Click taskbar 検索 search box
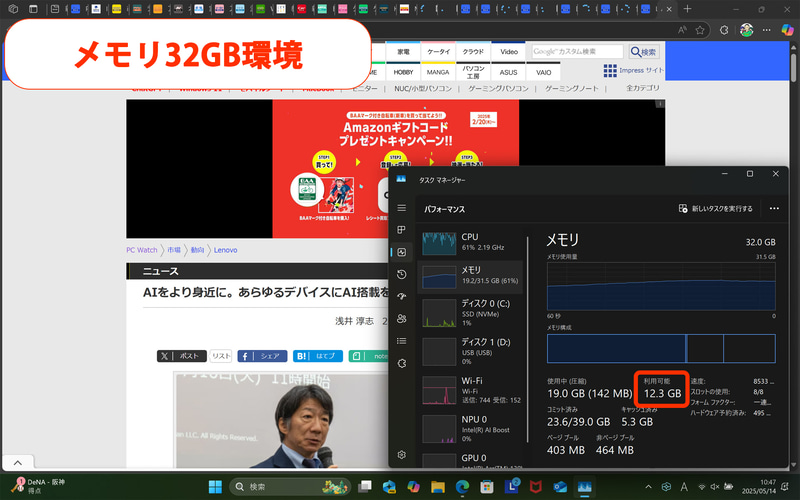The image size is (800, 500). point(290,487)
